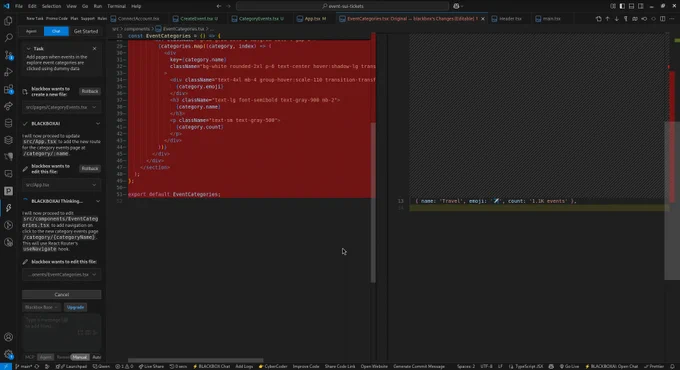The width and height of the screenshot is (680, 370).
Task: Switch to CreateEvent.tsx tab
Action: (196, 19)
